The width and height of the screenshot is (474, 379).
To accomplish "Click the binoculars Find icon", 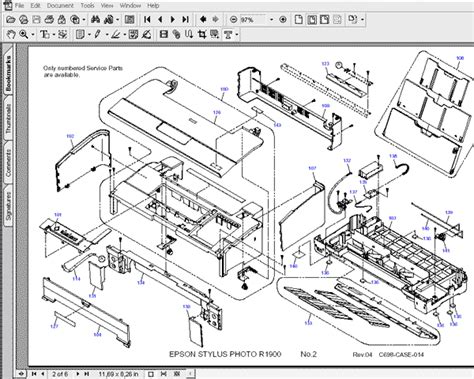I will (96, 20).
